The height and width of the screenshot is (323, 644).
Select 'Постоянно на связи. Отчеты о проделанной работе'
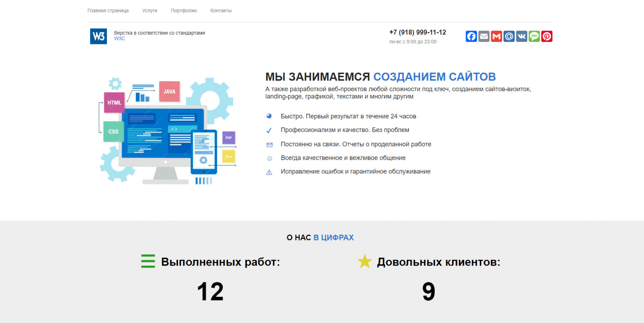point(356,144)
